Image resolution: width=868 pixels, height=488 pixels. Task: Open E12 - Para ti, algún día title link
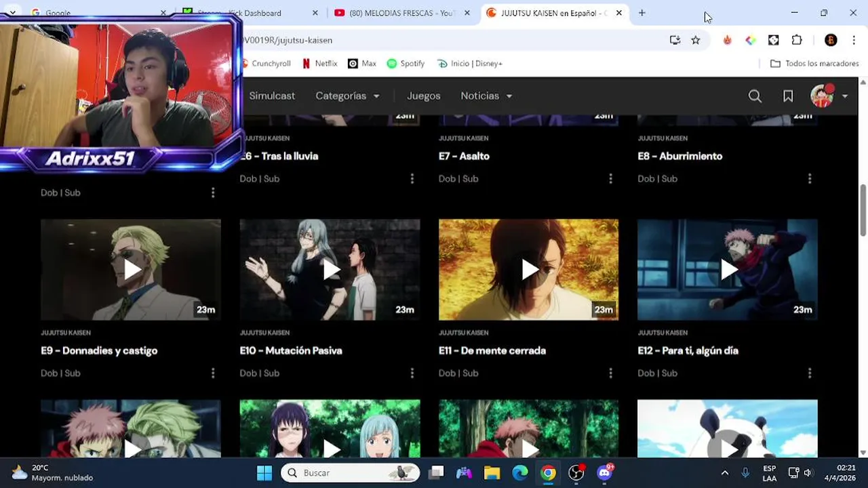click(688, 350)
